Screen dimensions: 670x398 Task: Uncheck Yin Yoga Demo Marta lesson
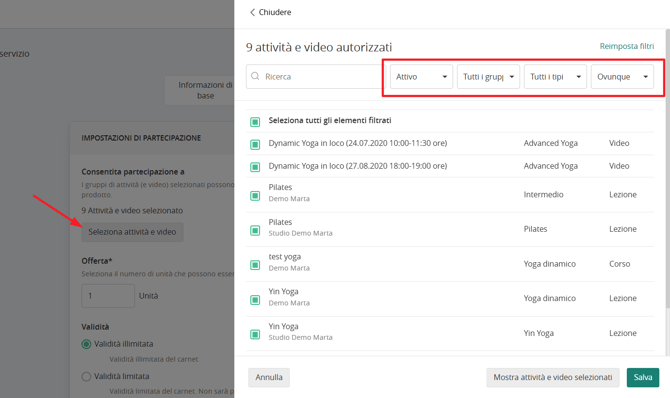pos(255,300)
